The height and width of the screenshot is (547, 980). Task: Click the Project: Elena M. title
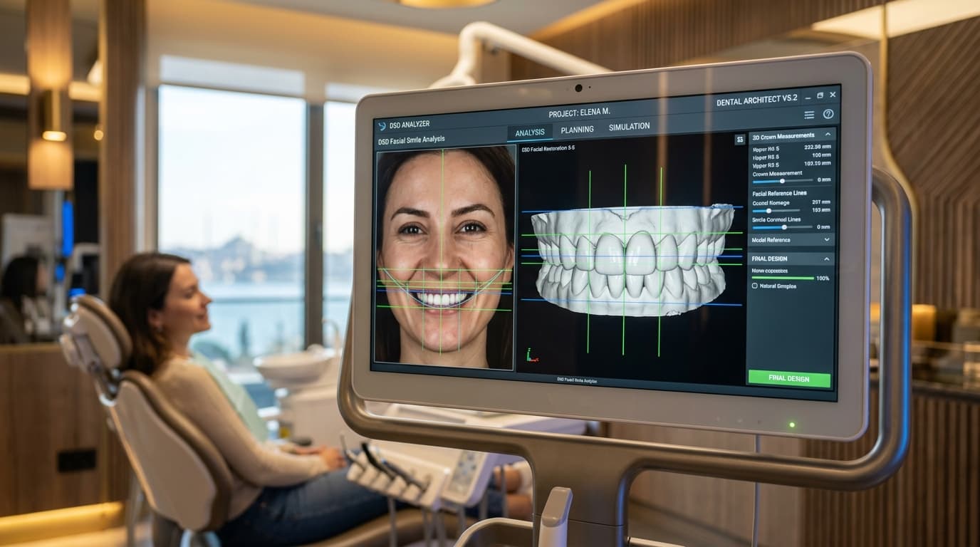coord(579,113)
